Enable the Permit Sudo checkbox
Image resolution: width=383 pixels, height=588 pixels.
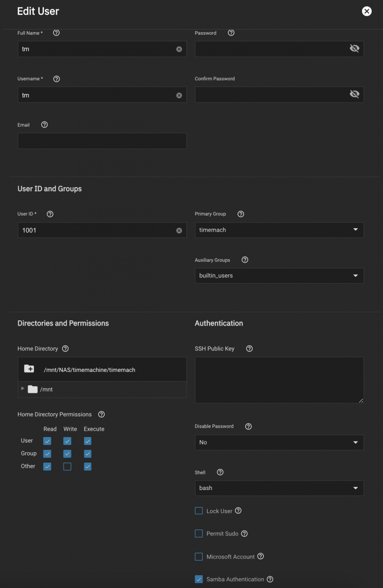[x=199, y=534]
